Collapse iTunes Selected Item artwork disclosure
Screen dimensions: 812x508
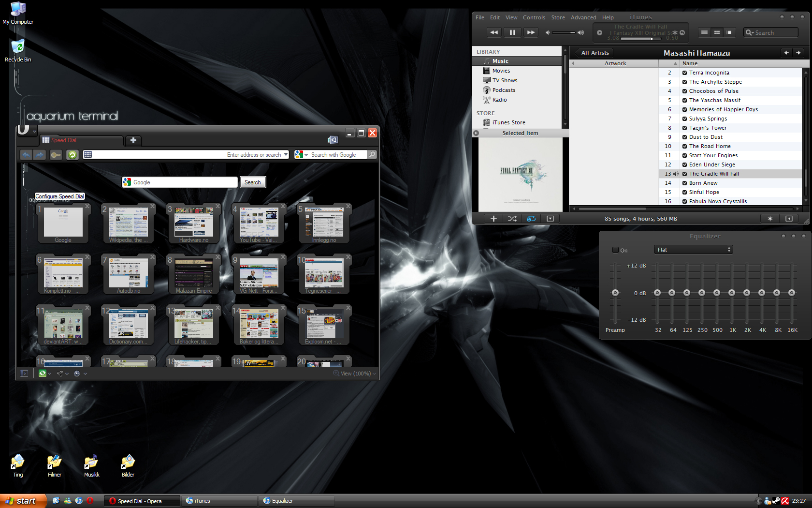pyautogui.click(x=476, y=133)
